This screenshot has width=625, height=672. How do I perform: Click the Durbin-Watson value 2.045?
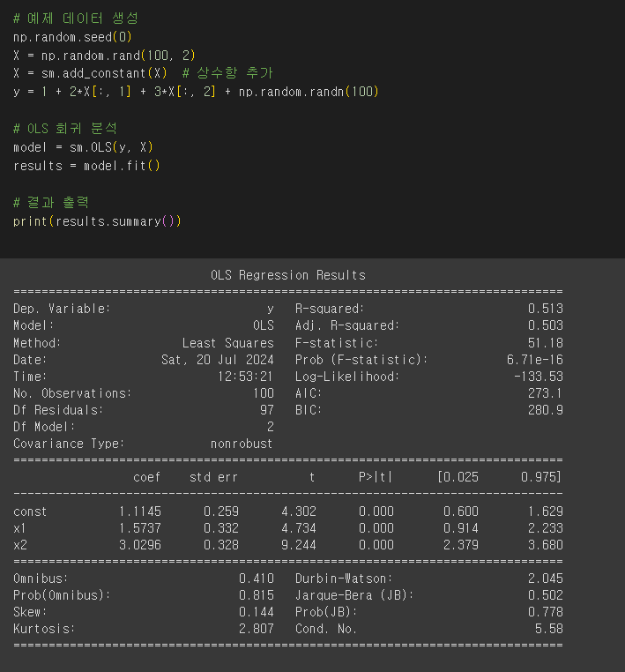pyautogui.click(x=546, y=579)
